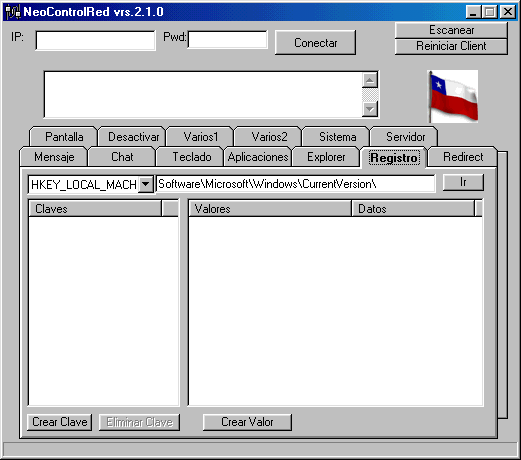This screenshot has width=521, height=460.
Task: Go to the Explorer tab
Action: pyautogui.click(x=326, y=157)
